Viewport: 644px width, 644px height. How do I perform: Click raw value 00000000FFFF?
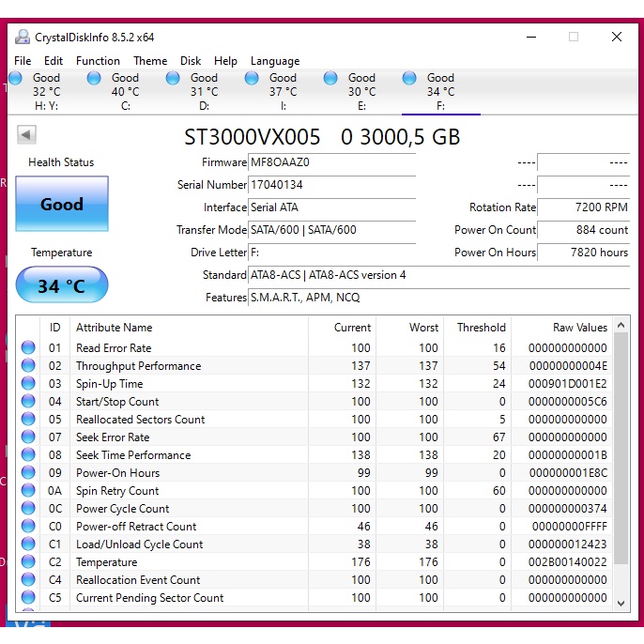point(569,527)
